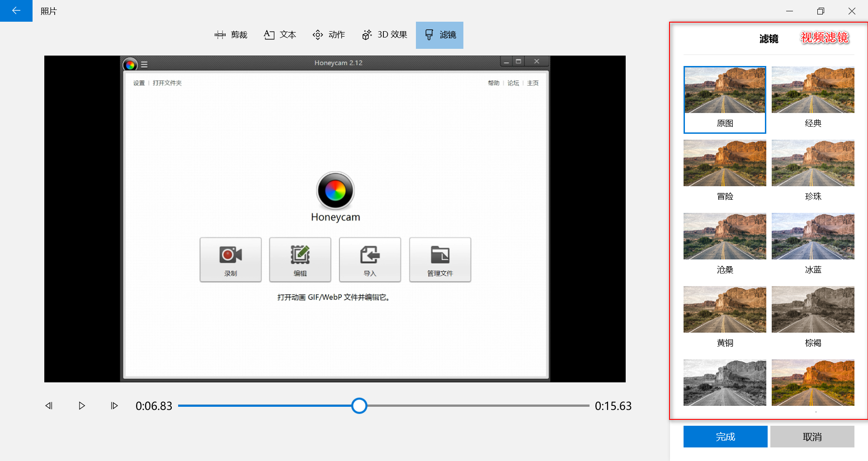Apply the vivid saturated filter thumbnail
Image resolution: width=868 pixels, height=461 pixels.
[813, 382]
